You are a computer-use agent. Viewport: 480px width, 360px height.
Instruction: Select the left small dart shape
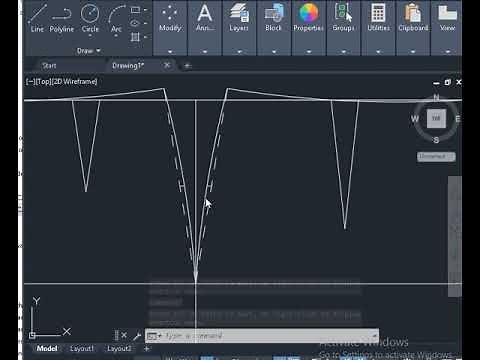[86, 146]
